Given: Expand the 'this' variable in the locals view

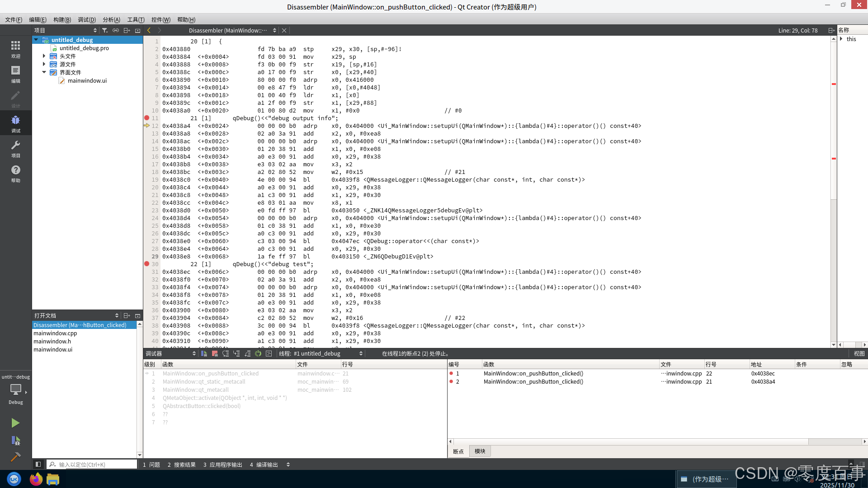Looking at the screenshot, I should point(841,39).
